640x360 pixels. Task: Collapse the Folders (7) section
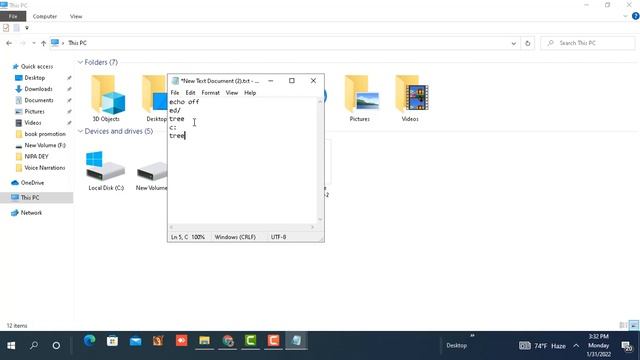point(80,62)
